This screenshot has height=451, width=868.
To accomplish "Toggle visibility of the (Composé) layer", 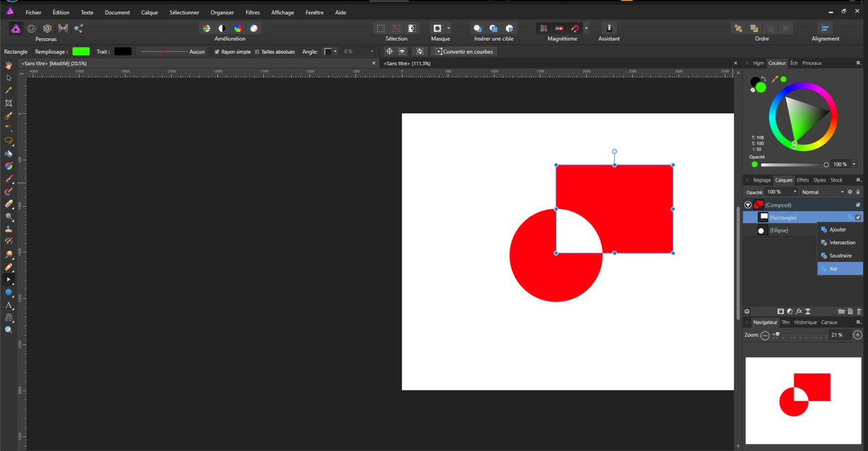I will coord(858,205).
